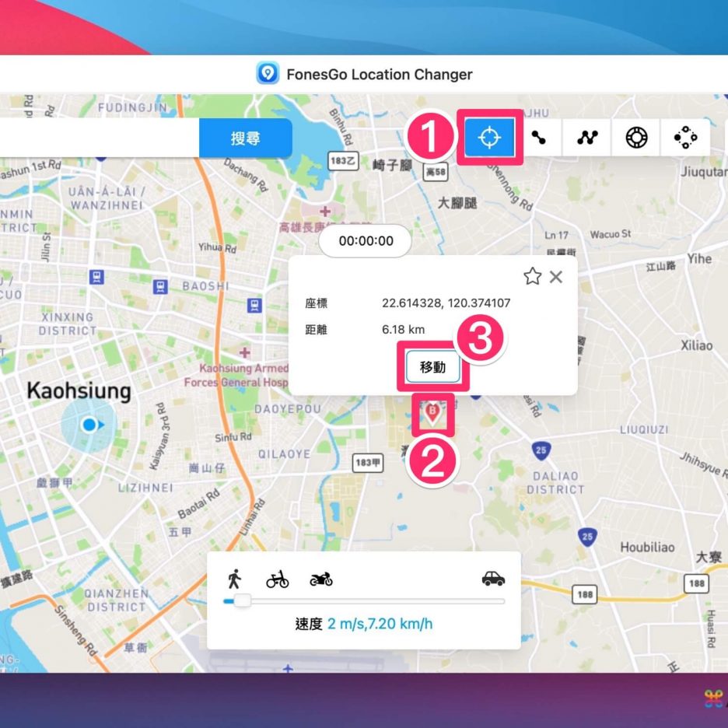
Task: Choose the two-spot route mode icon
Action: (x=538, y=138)
